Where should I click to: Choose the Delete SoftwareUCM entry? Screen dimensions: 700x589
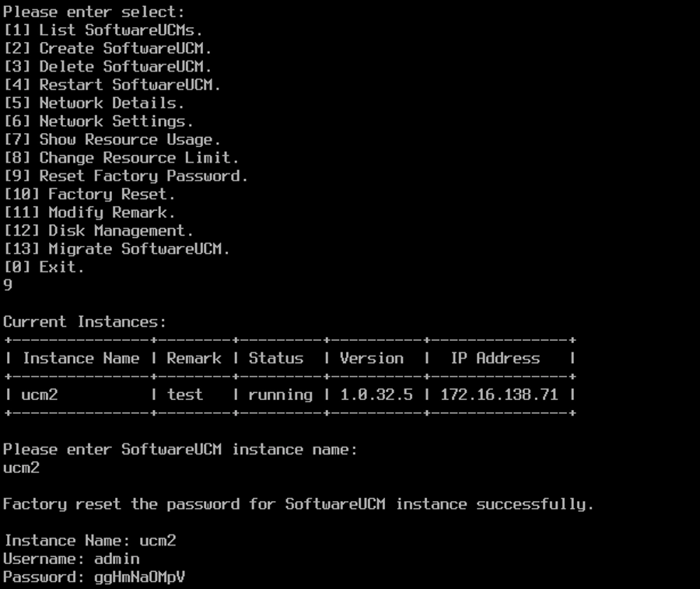point(107,67)
